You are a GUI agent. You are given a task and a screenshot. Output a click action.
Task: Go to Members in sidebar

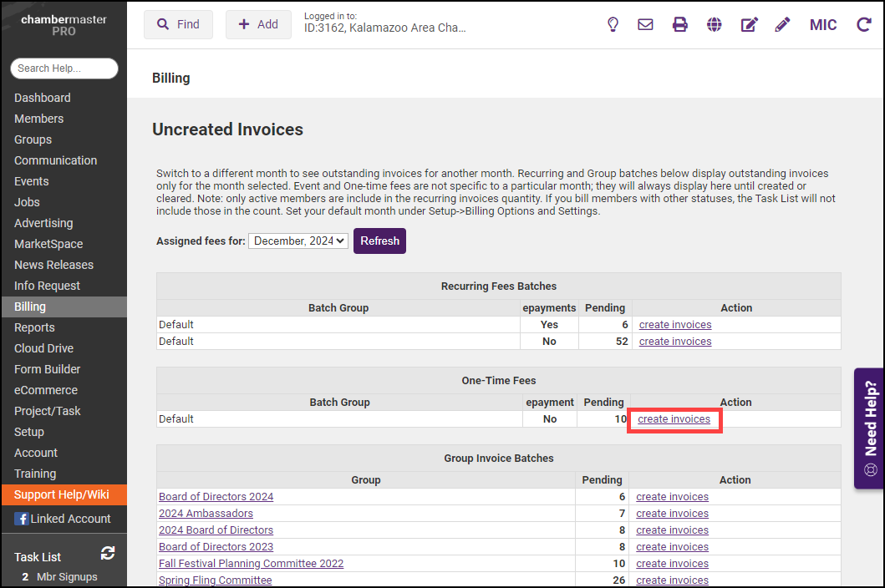point(38,119)
